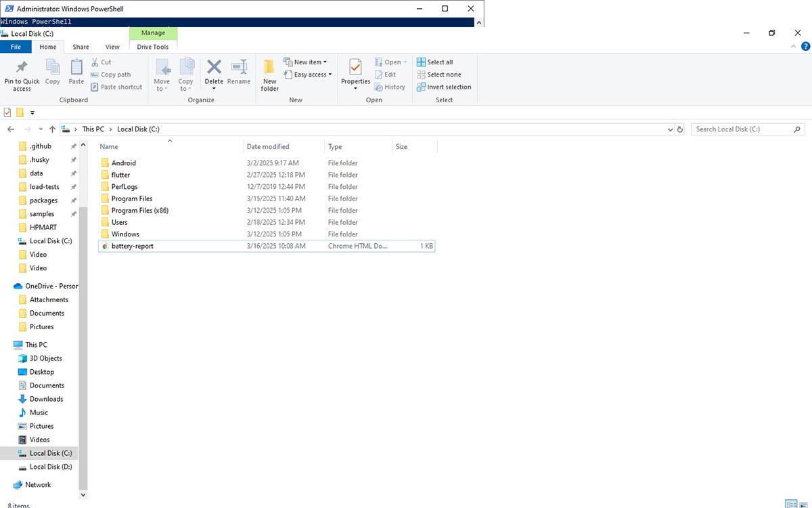Click Pin to Quick access icon
812x508 pixels.
click(x=22, y=68)
